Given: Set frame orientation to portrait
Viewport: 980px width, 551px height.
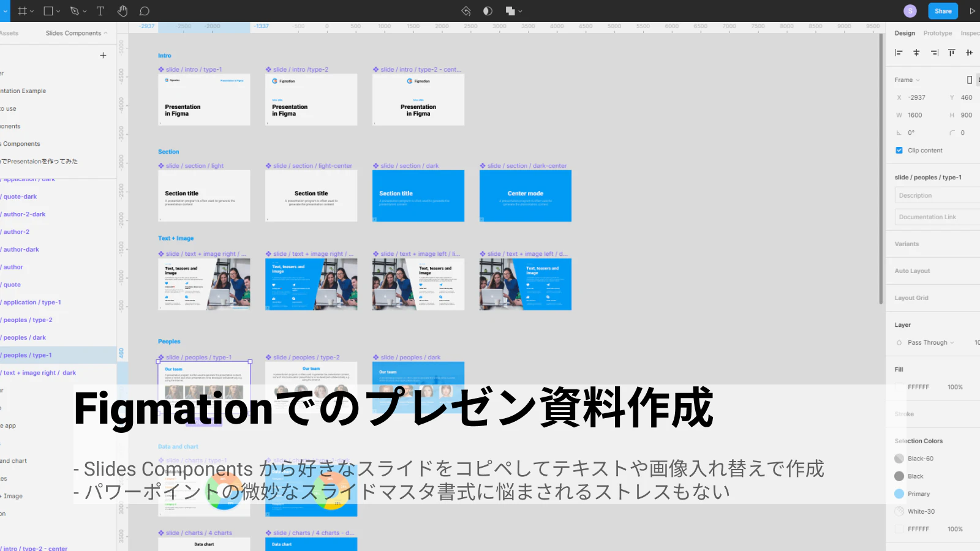Looking at the screenshot, I should [x=970, y=80].
